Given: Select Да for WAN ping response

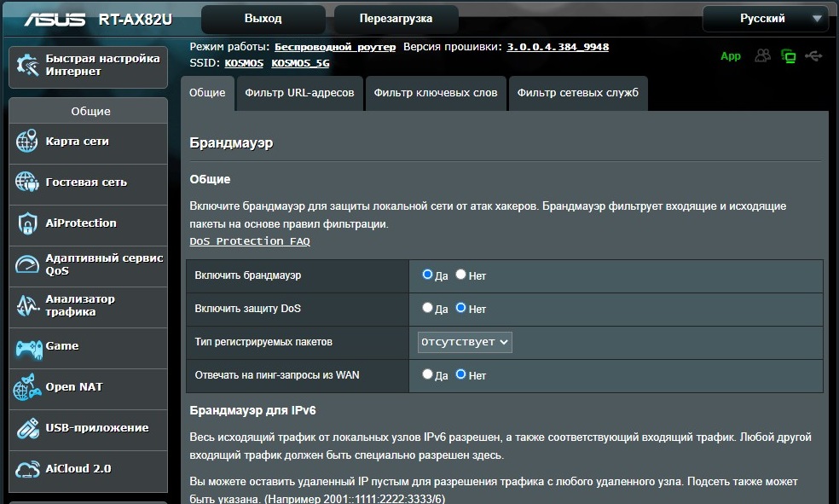Looking at the screenshot, I should coord(427,374).
